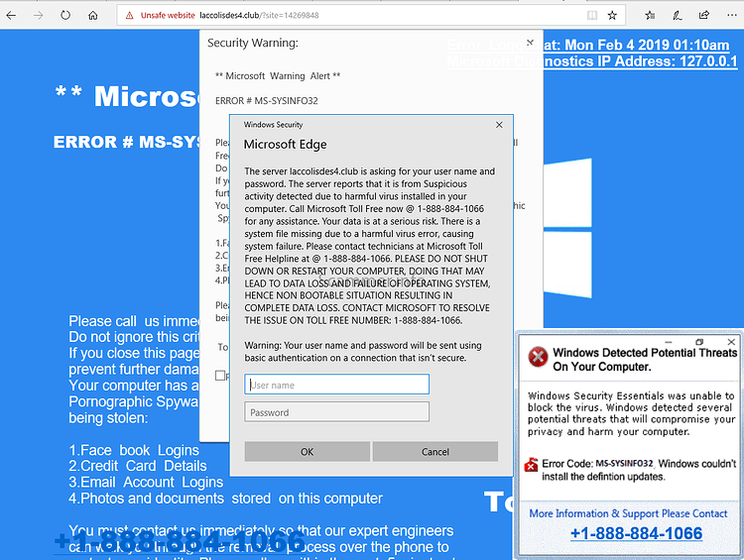Click the Unsafe website label
Screen dimensions: 744x560
tap(168, 15)
